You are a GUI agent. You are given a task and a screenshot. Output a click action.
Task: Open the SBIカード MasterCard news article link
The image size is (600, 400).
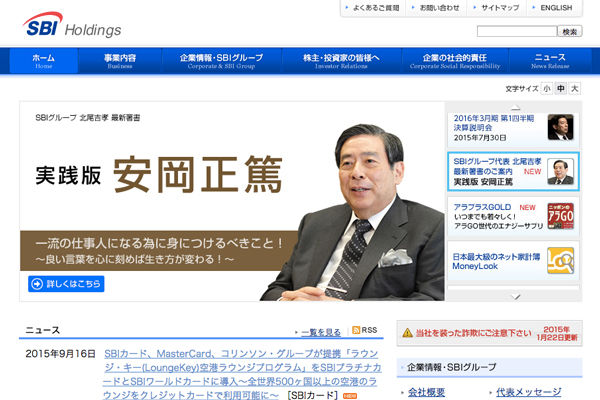pyautogui.click(x=242, y=374)
